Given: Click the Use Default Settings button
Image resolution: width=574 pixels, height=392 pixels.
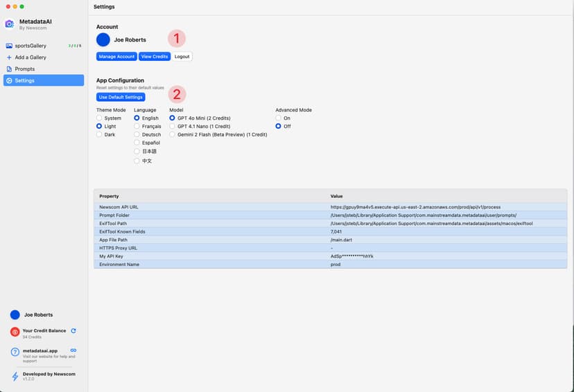Looking at the screenshot, I should [x=121, y=97].
